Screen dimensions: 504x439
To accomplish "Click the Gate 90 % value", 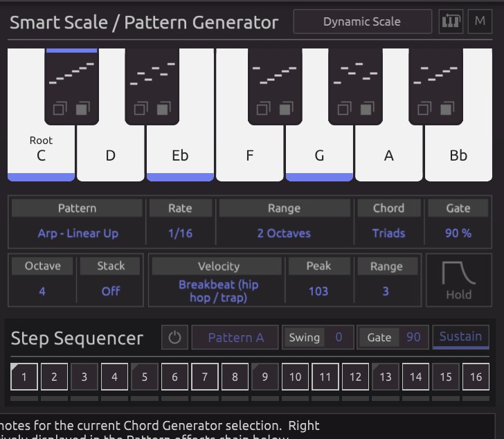I will (x=458, y=233).
